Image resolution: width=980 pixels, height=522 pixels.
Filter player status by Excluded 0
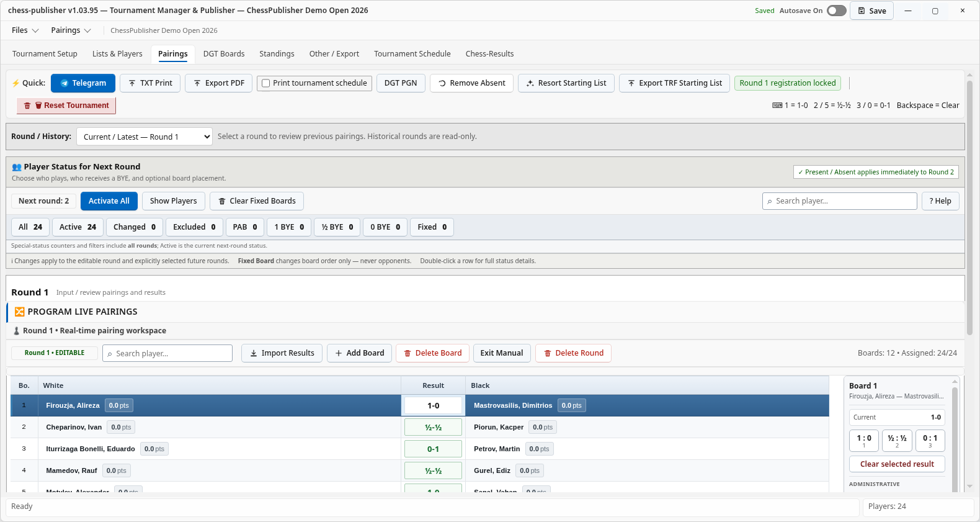[194, 227]
